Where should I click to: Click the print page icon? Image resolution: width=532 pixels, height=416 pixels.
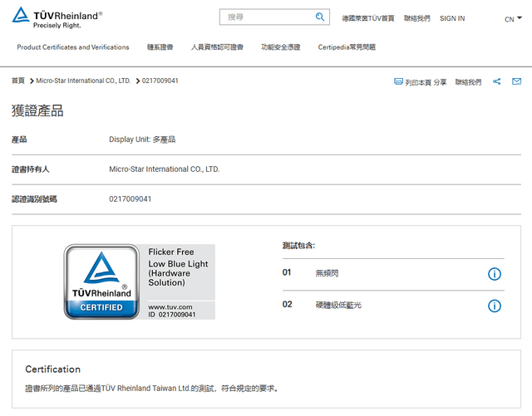(398, 81)
